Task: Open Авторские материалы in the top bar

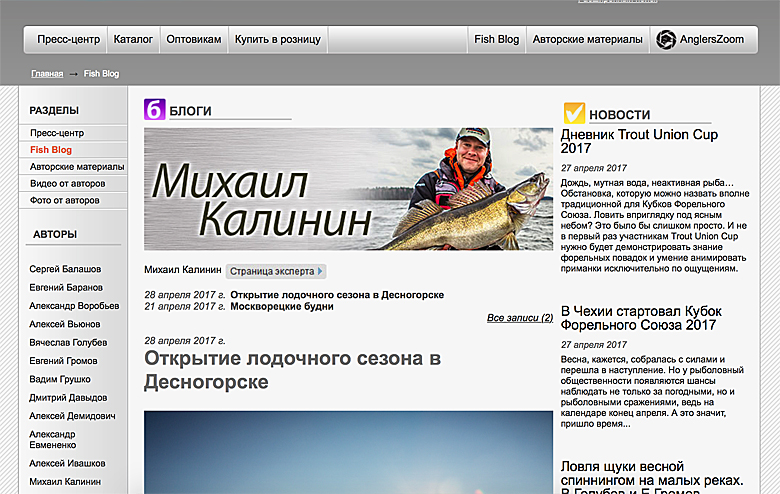Action: click(x=587, y=40)
